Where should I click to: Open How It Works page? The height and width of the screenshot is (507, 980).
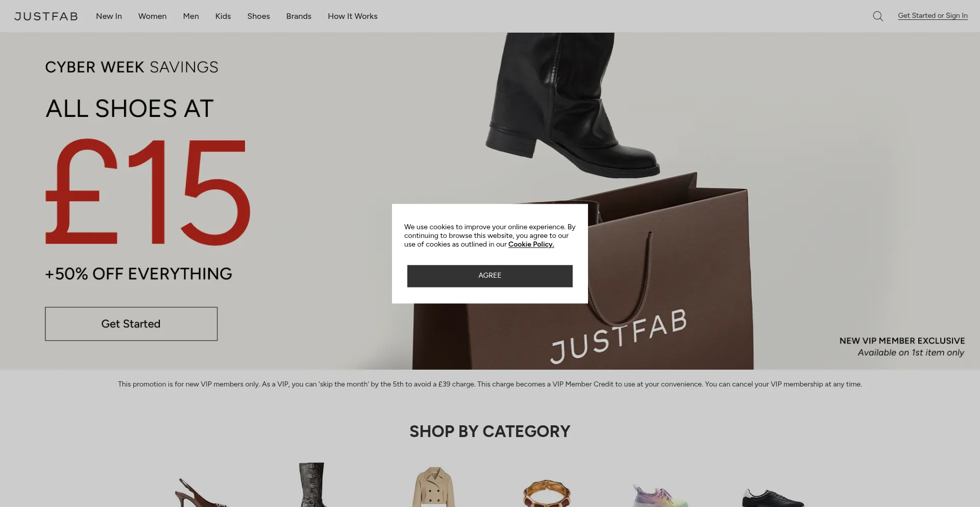click(353, 16)
